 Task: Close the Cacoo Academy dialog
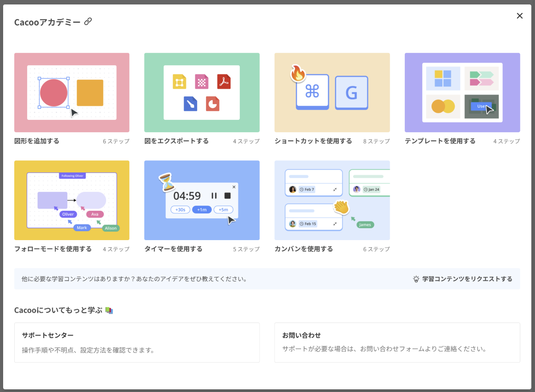(x=519, y=16)
